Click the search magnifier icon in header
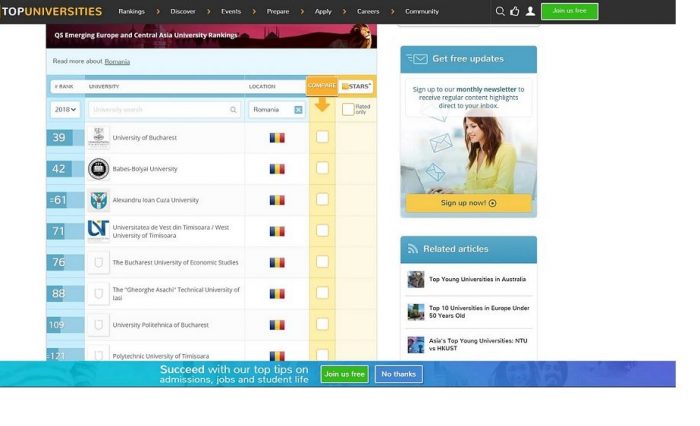 [x=500, y=12]
